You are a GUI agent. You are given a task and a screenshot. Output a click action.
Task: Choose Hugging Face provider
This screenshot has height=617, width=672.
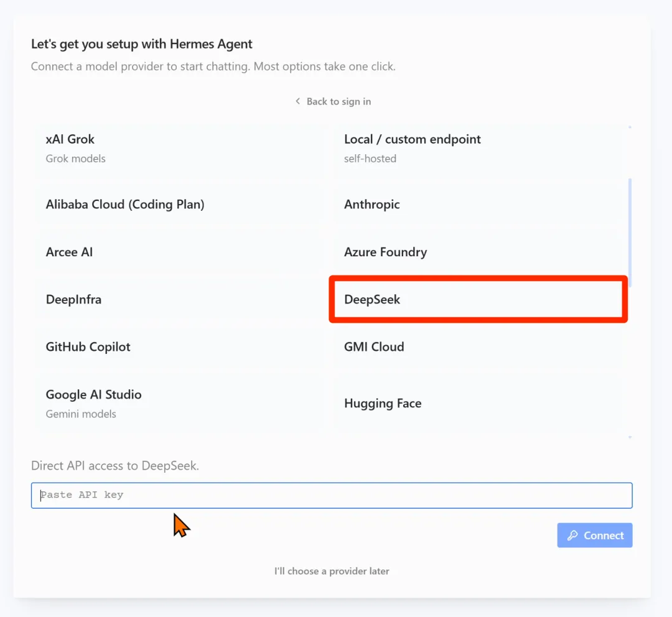tap(477, 404)
